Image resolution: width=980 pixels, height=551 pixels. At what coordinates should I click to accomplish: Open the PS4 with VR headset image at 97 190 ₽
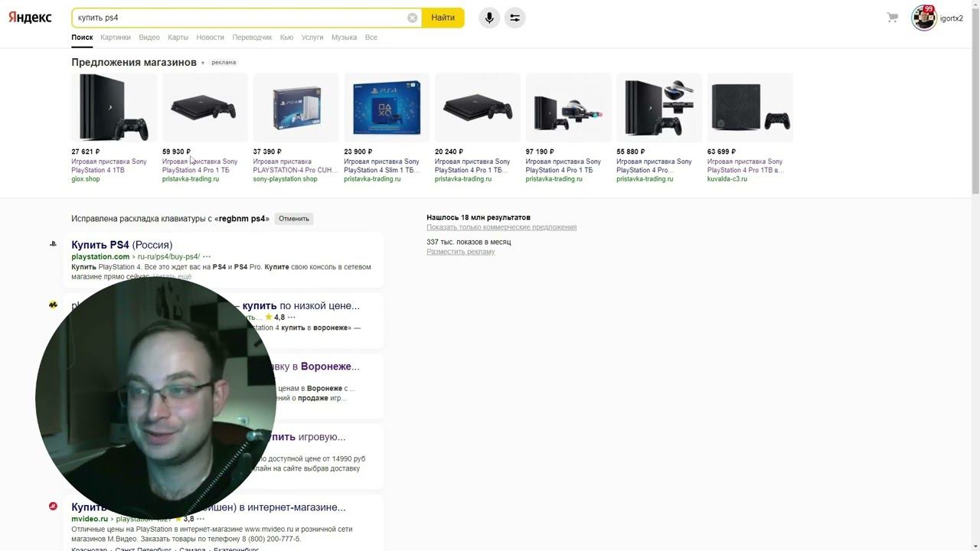click(x=569, y=107)
